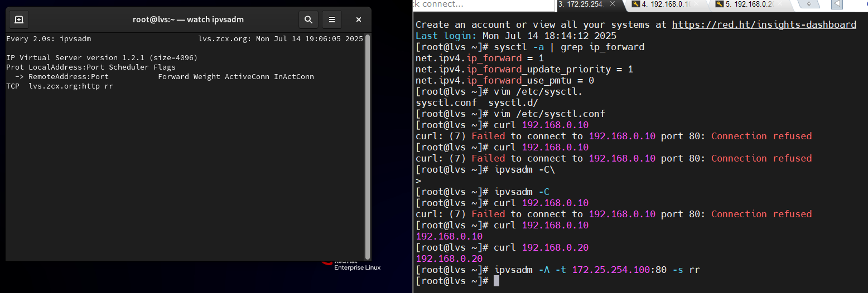Close the 5. 192.168.0.20 session tab

(x=780, y=4)
